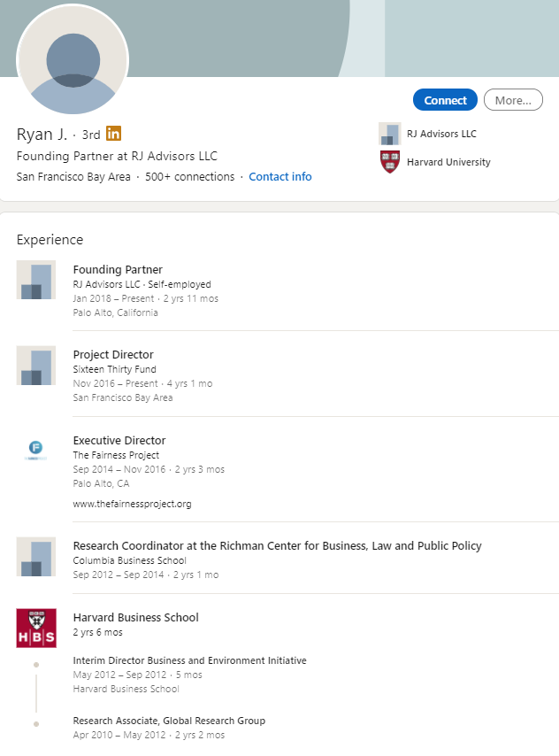
Task: Click Sixteen Thirty Fund company logo icon
Action: coord(35,365)
